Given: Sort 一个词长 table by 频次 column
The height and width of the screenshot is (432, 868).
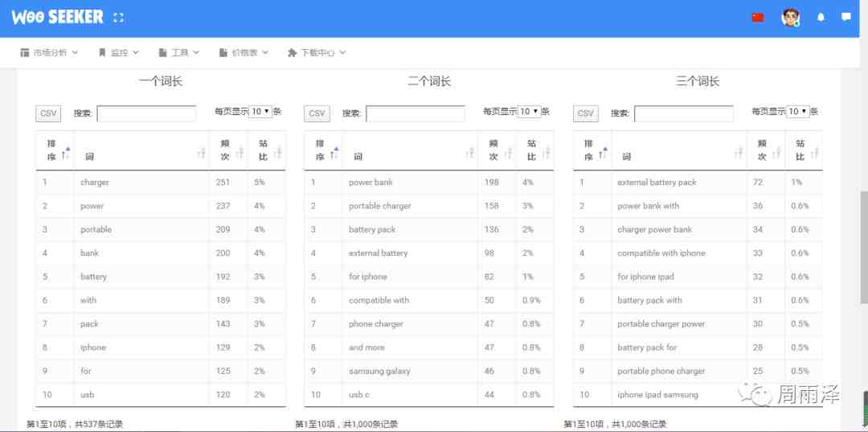Looking at the screenshot, I should pyautogui.click(x=228, y=150).
